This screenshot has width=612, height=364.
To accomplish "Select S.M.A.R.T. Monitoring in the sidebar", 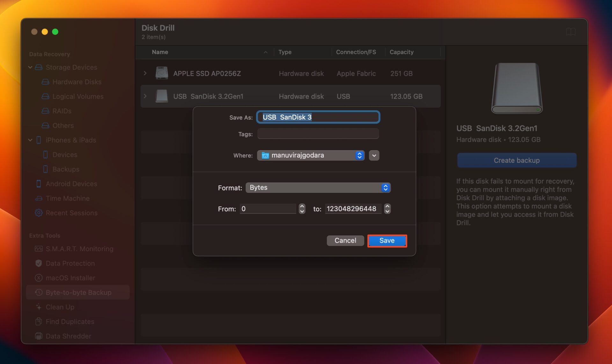I will pyautogui.click(x=79, y=249).
